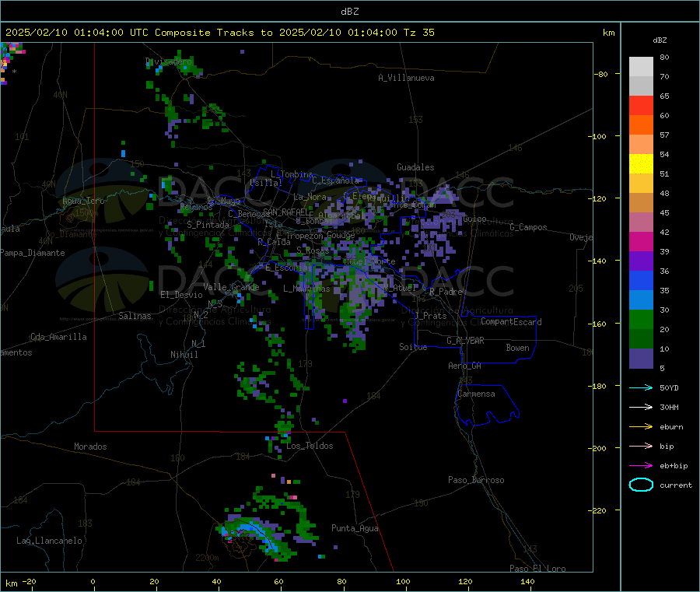Click the A_Villanueva map label
The width and height of the screenshot is (700, 592).
[406, 78]
